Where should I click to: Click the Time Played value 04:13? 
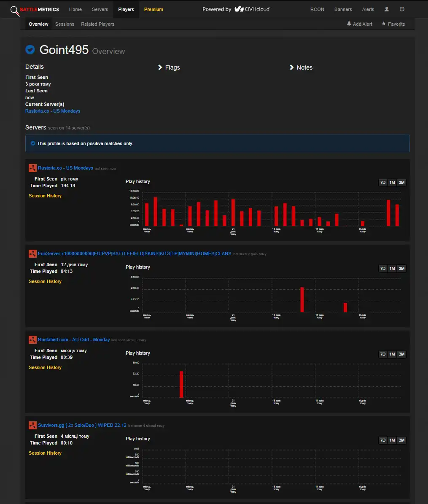[x=67, y=271]
